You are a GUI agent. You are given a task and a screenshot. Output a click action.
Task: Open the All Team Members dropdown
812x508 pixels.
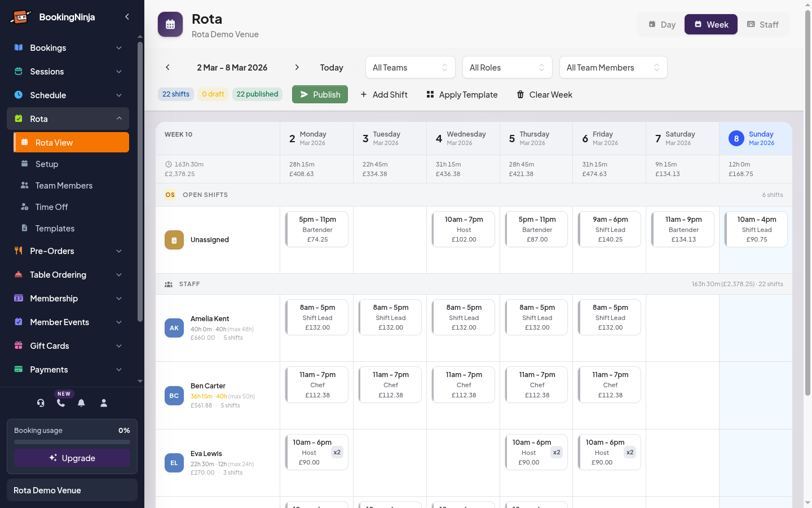pos(614,67)
